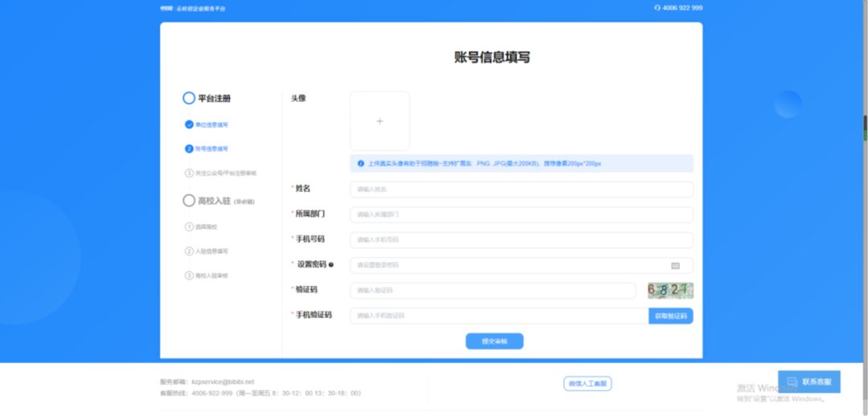Viewport: 868px width, 416px height.
Task: Open the 联系客服 floating button
Action: (809, 381)
